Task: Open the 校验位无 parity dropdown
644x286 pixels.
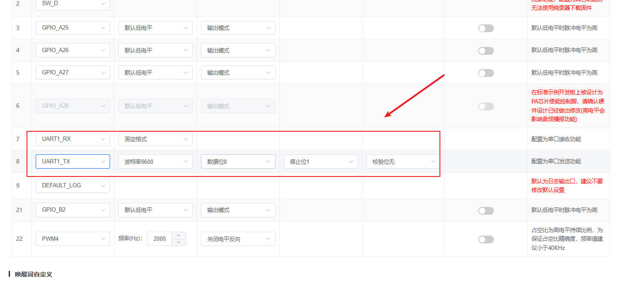Action: pyautogui.click(x=402, y=162)
